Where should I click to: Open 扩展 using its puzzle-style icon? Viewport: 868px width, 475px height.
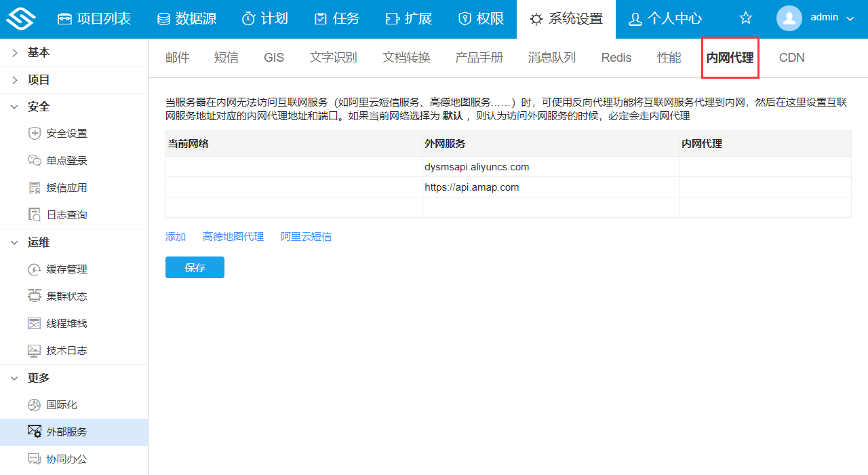click(391, 19)
